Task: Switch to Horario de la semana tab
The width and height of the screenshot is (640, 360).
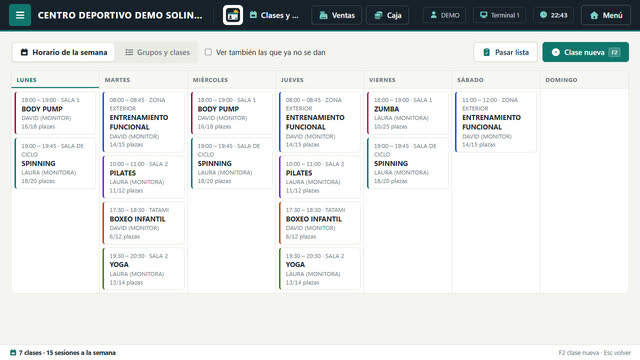Action: click(x=64, y=52)
